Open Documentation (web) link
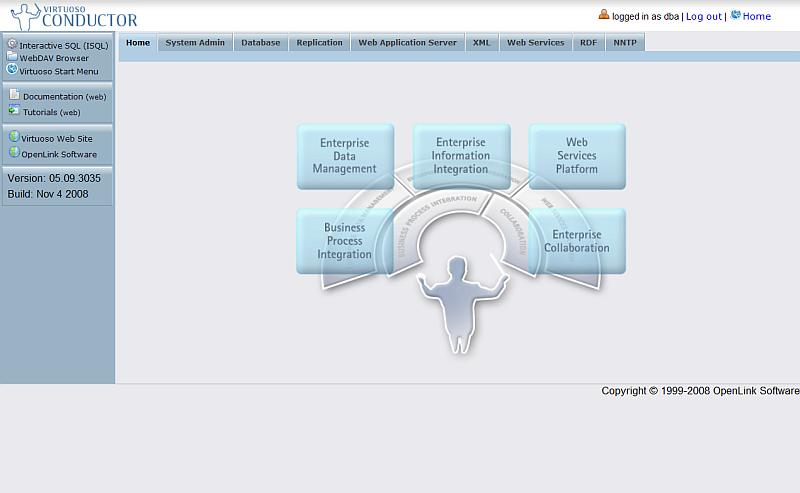 [64, 96]
